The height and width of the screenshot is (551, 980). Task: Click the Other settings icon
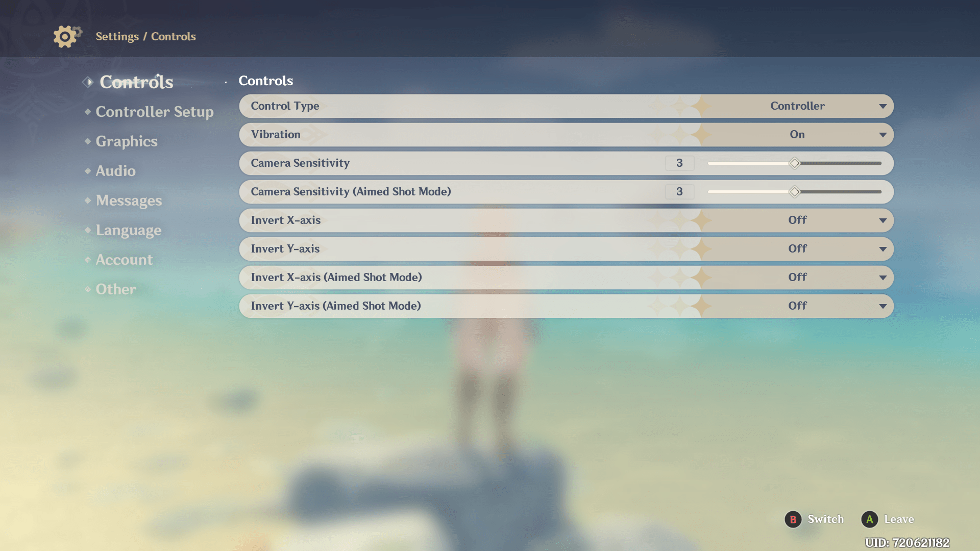tap(88, 289)
